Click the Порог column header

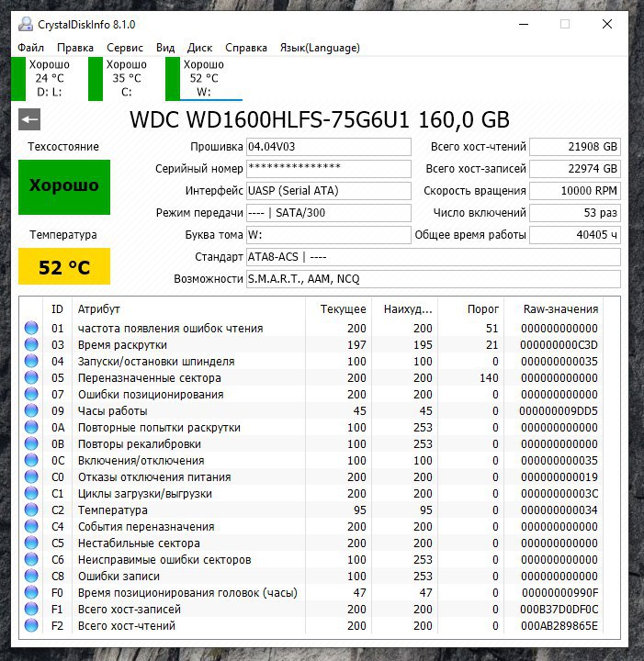point(471,309)
